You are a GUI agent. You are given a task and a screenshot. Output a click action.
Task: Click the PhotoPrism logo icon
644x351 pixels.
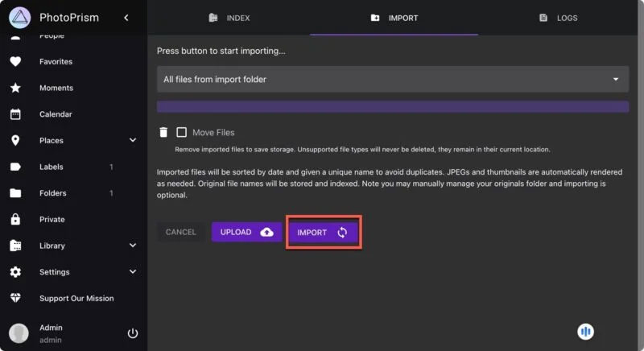pyautogui.click(x=19, y=18)
